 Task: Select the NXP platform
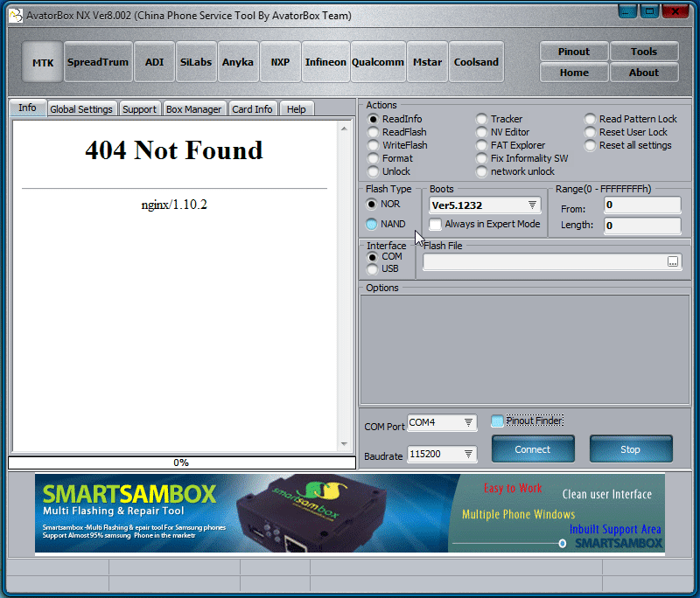point(280,62)
